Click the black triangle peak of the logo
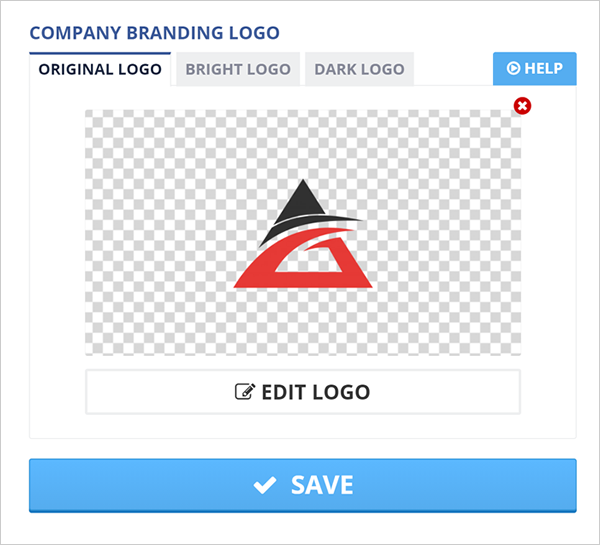The image size is (600, 545). pos(302,202)
